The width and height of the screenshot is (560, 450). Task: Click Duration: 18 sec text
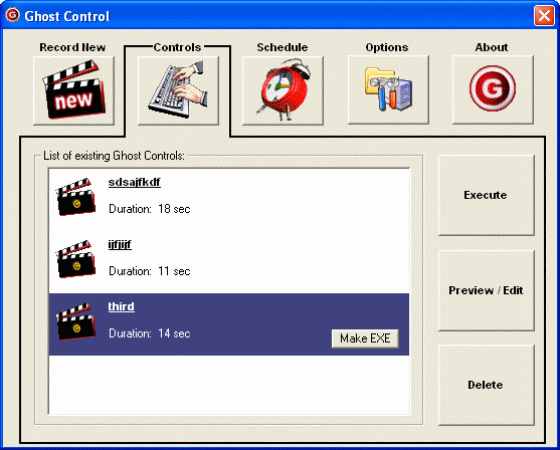click(149, 209)
